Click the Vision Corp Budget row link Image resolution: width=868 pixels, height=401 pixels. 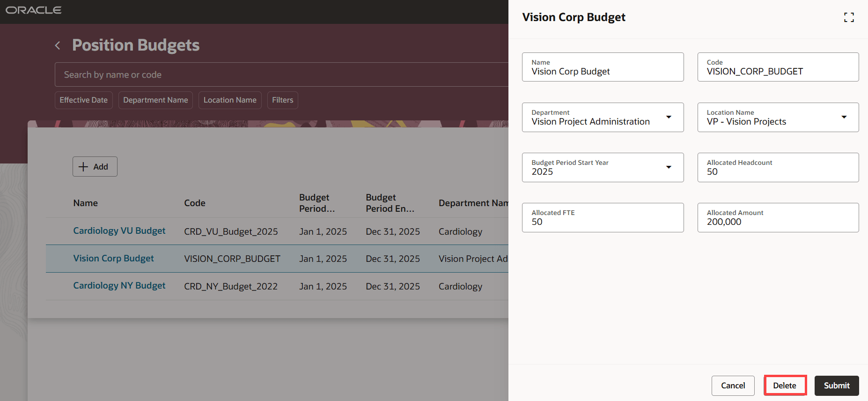point(113,259)
